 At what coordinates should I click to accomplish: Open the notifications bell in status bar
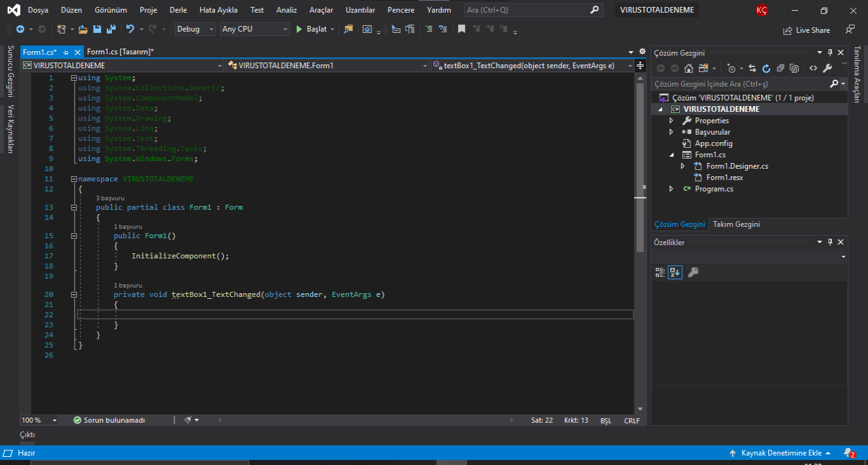(x=849, y=453)
